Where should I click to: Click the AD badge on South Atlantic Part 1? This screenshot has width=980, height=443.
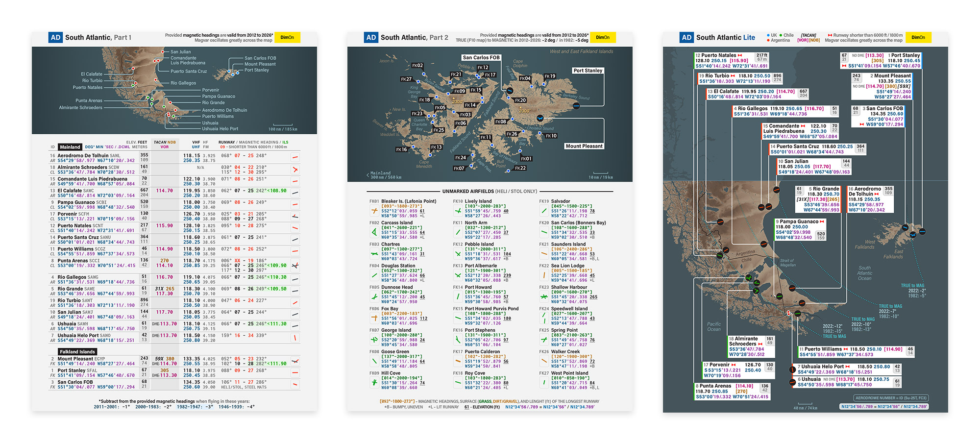point(56,37)
